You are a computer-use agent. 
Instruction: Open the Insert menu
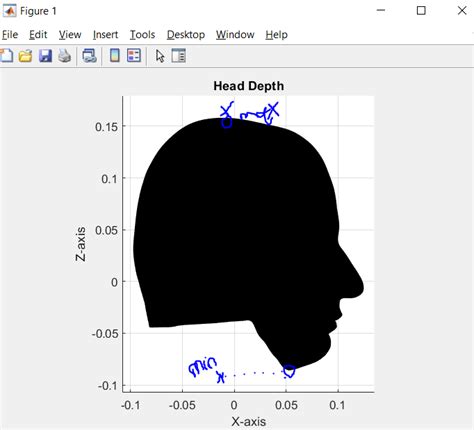pos(105,35)
